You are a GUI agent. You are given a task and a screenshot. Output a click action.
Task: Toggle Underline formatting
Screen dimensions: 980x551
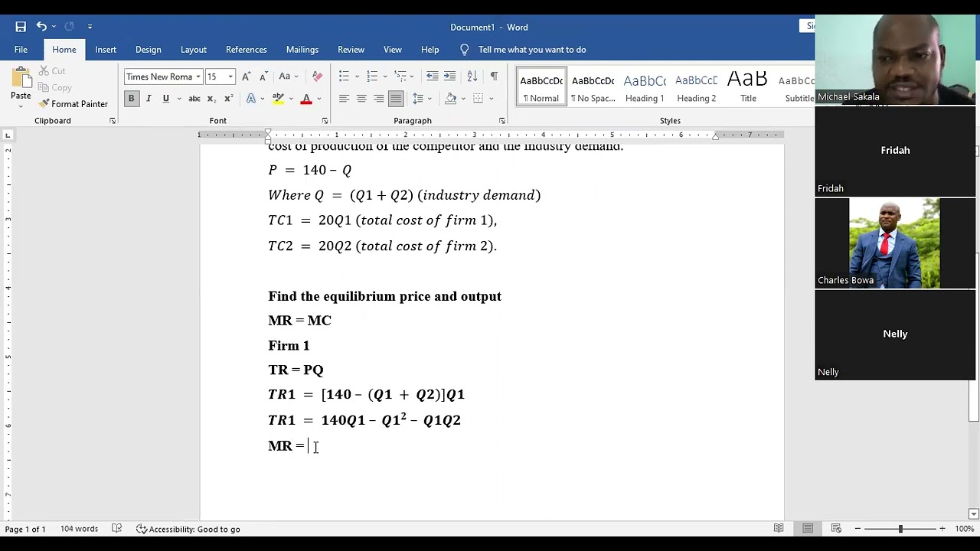coord(165,99)
